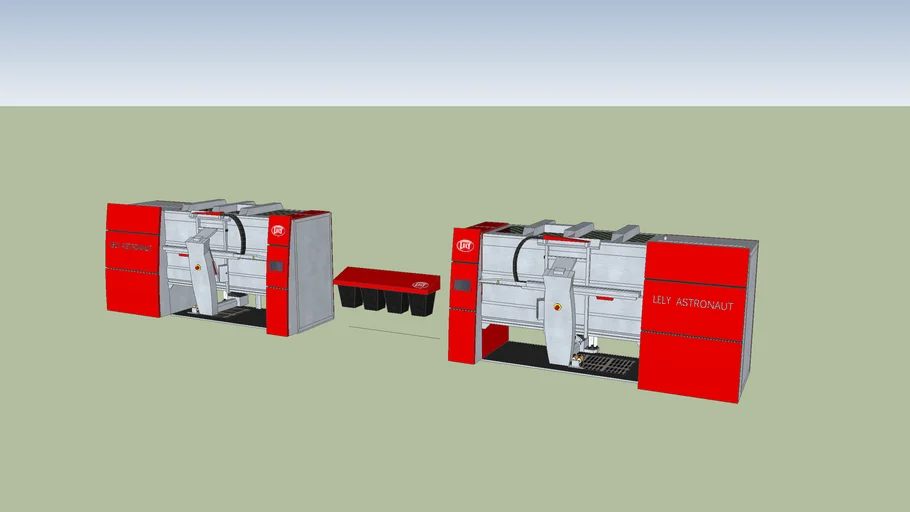Tap the touchscreen panel on the right robot
This screenshot has width=910, height=512.
click(x=462, y=286)
